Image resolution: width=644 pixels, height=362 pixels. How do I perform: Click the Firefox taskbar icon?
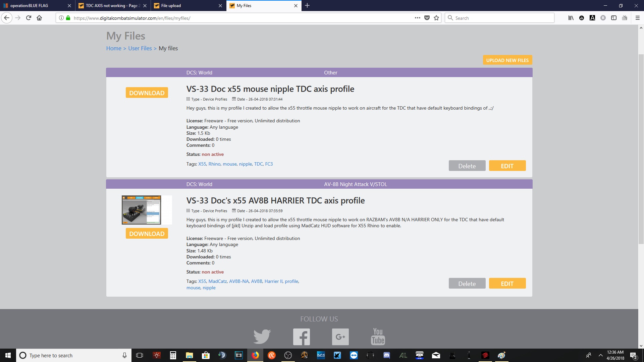point(255,355)
